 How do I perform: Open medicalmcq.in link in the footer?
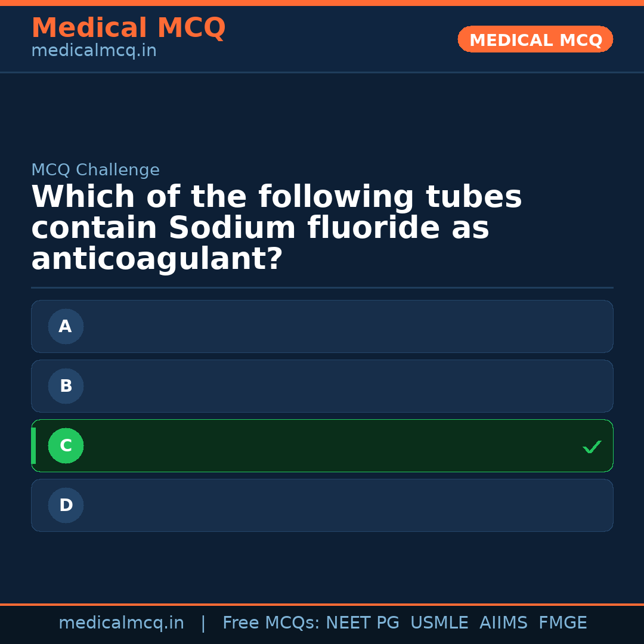click(x=121, y=623)
